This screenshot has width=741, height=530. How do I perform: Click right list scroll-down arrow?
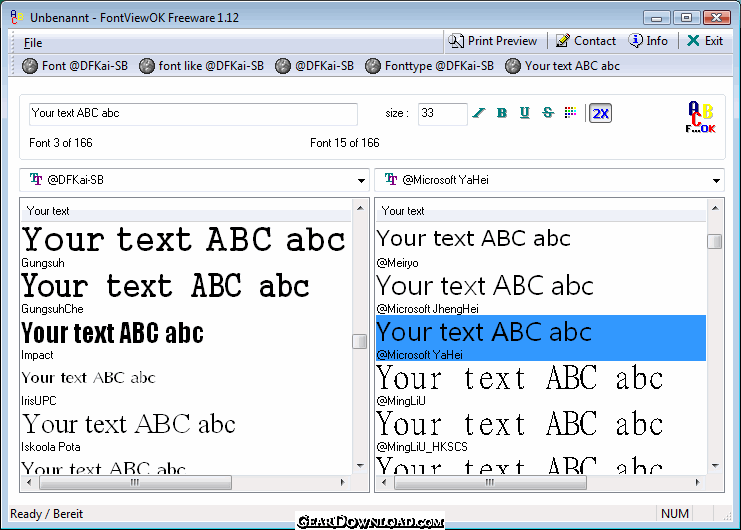click(x=715, y=466)
